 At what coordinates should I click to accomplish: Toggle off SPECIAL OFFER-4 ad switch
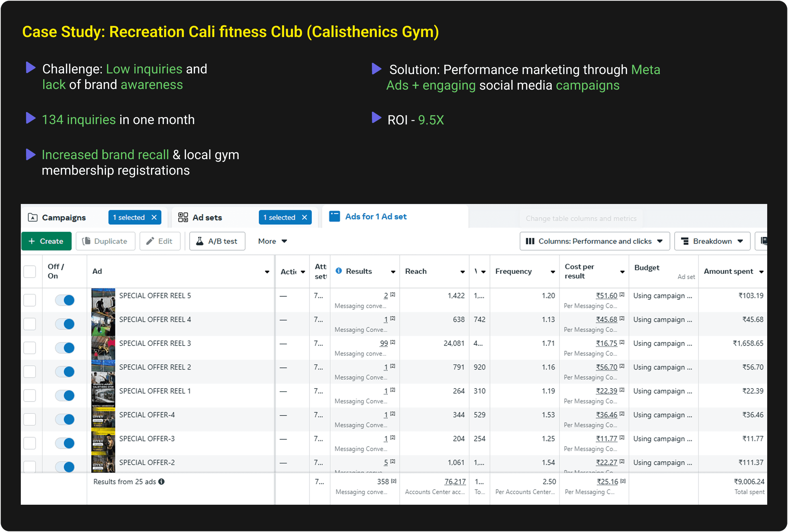point(65,420)
